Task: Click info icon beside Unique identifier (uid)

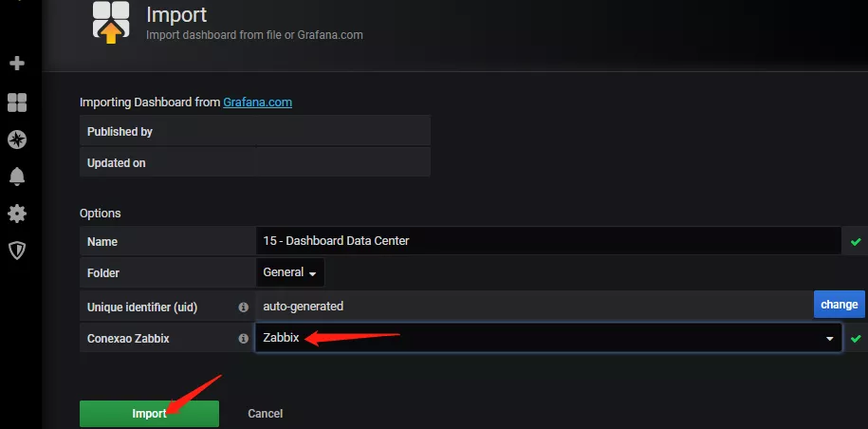Action: pos(243,307)
